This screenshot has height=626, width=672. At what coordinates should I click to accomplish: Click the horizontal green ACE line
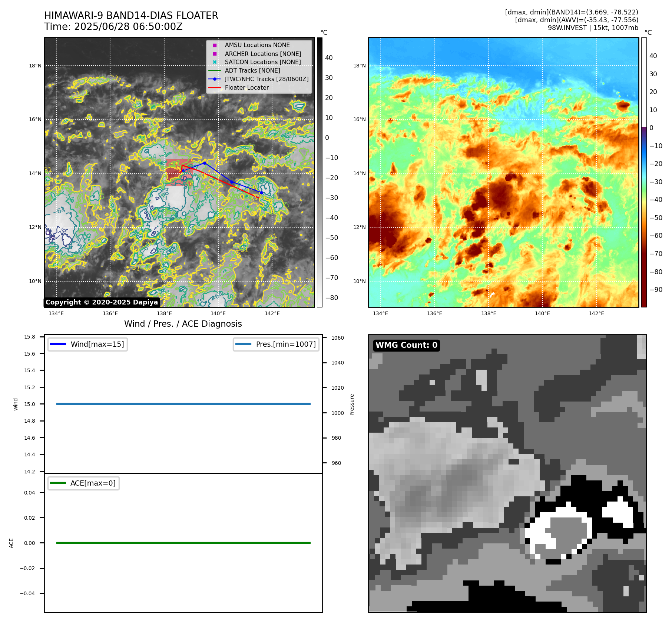click(183, 543)
